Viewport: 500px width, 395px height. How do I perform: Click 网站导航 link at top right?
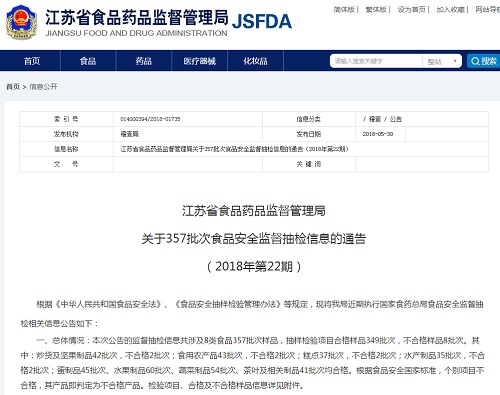[x=488, y=10]
